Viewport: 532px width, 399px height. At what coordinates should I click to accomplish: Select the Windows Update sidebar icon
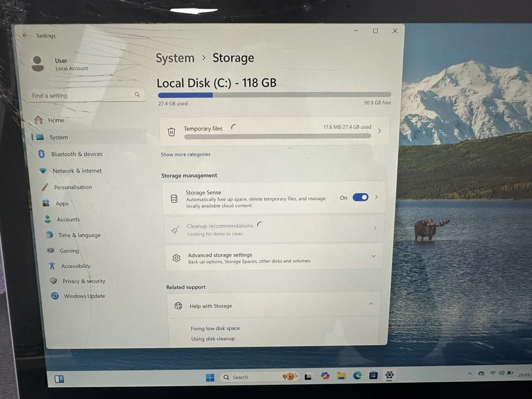coord(54,296)
